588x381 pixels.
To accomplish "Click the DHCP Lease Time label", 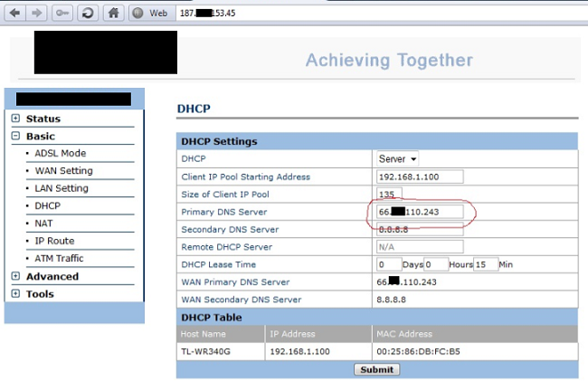I will (219, 265).
